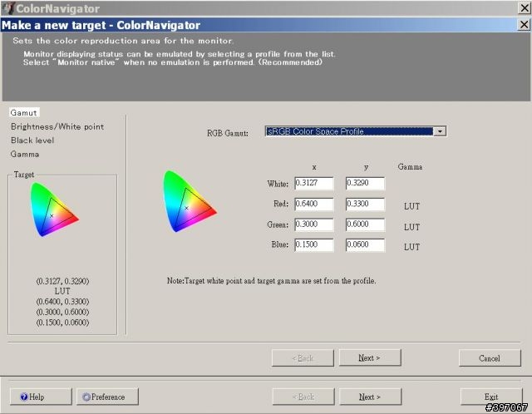Screen dimensions: 532x414
Task: Click the Red row LUT gamma label
Action: tap(411, 206)
